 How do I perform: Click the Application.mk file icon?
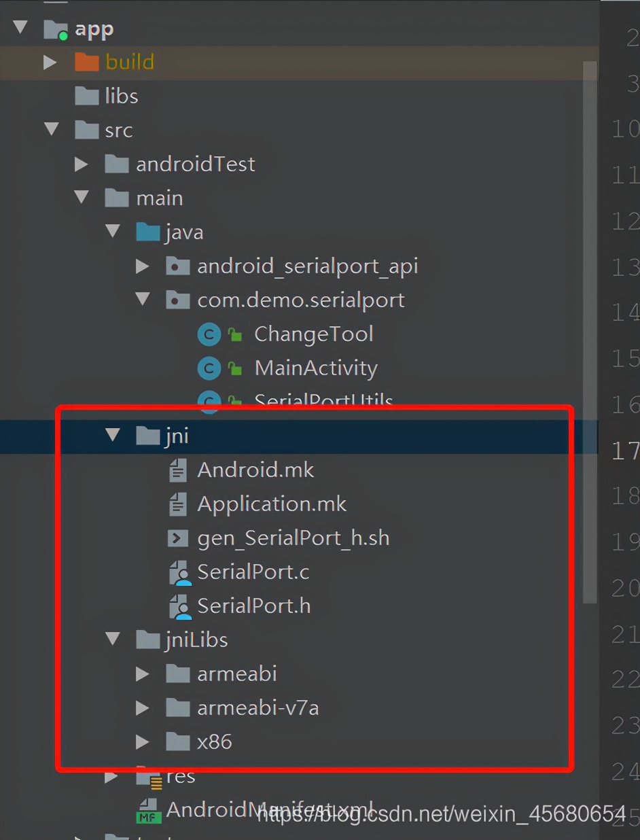pyautogui.click(x=177, y=504)
